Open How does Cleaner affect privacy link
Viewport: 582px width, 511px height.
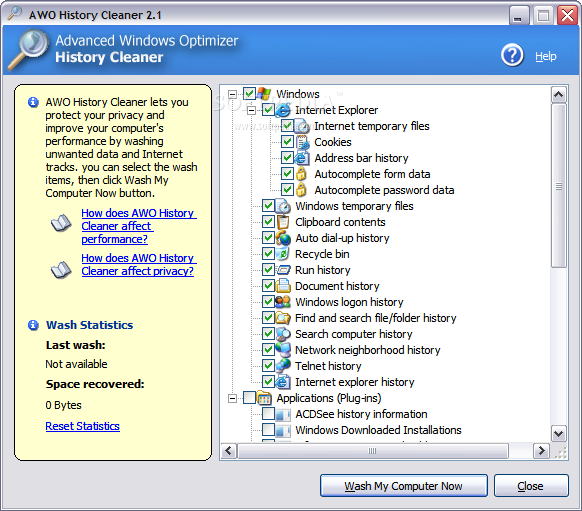click(x=139, y=265)
